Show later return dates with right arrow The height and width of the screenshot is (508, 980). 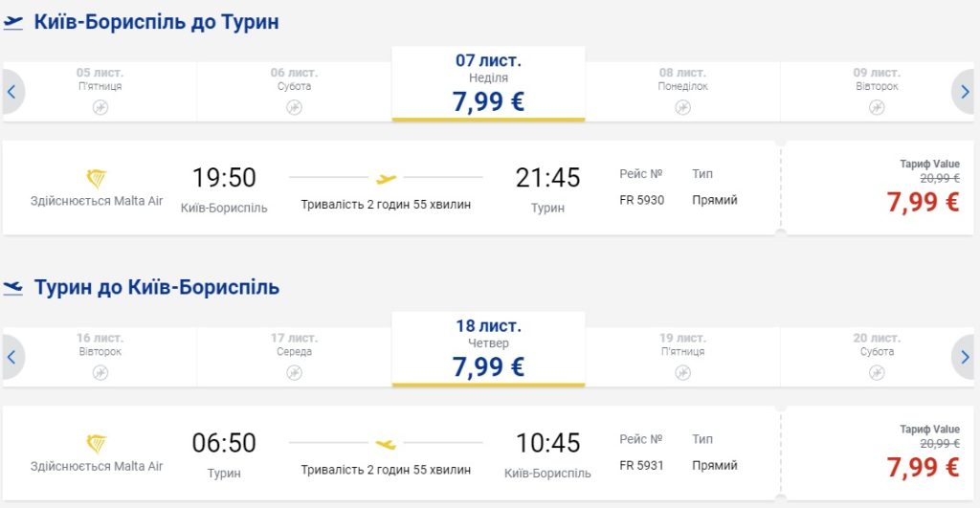pyautogui.click(x=965, y=357)
